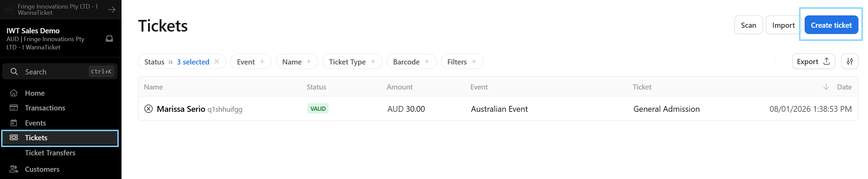Click the circled X icon beside Marissa Serio
The width and height of the screenshot is (868, 179).
[148, 109]
